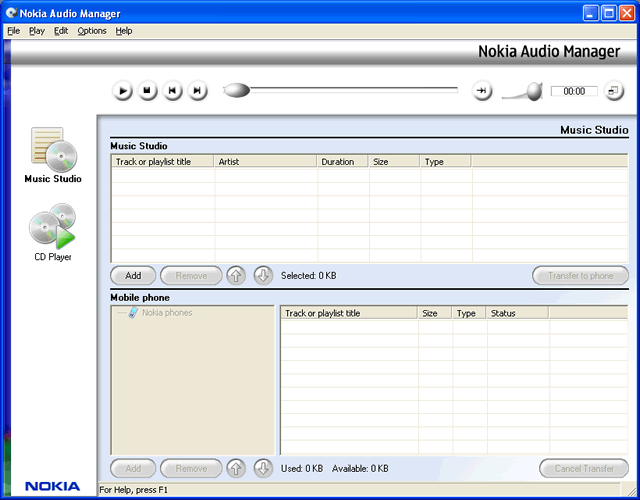Viewport: 640px width, 500px height.
Task: Sort the Music Studio list by Artist column
Action: pyautogui.click(x=265, y=161)
